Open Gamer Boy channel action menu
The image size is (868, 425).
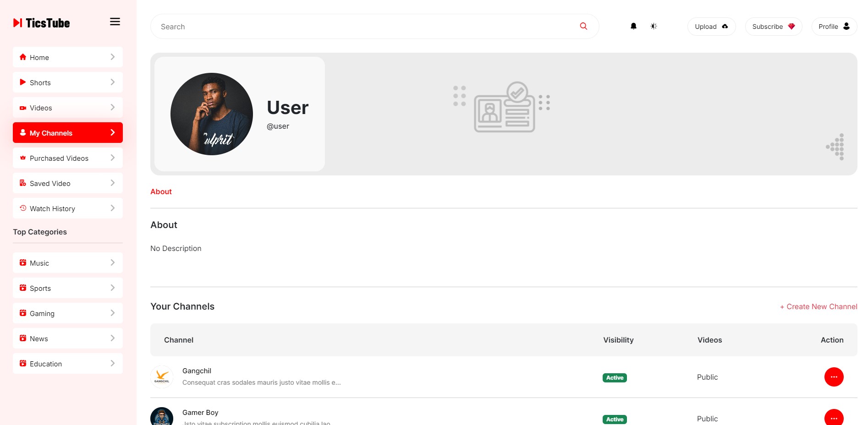click(x=834, y=418)
